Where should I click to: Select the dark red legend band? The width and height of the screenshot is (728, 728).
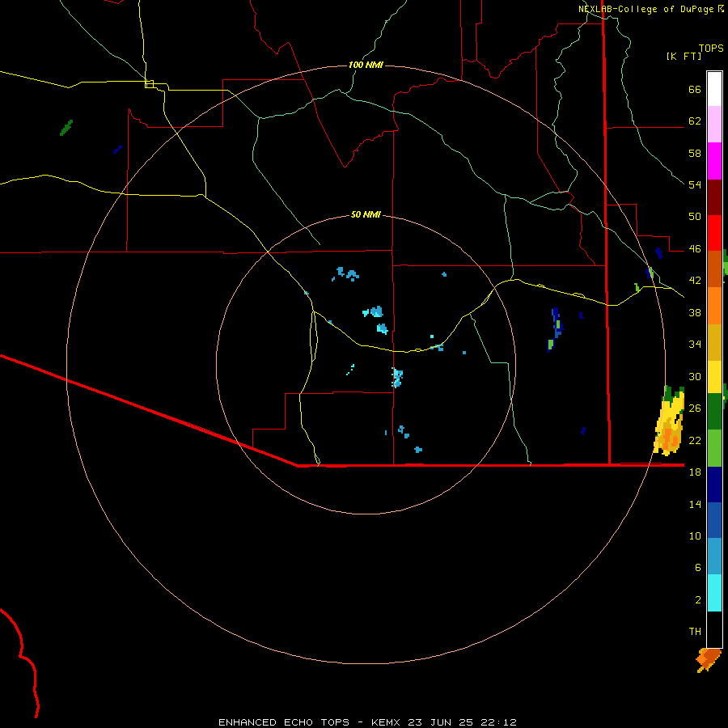714,197
